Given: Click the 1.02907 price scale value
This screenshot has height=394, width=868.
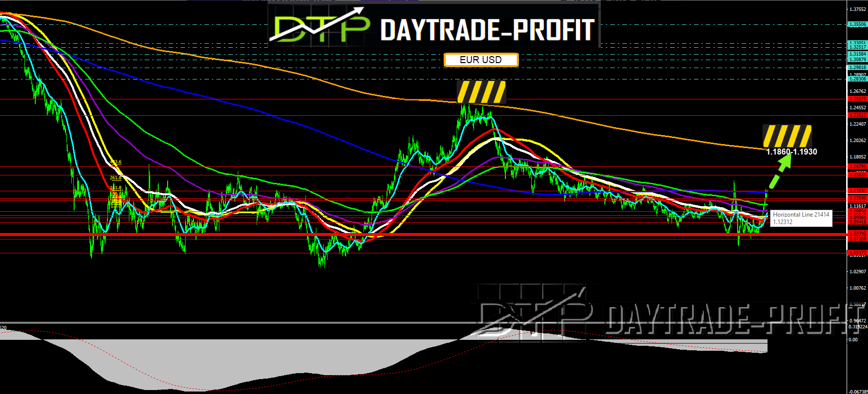Looking at the screenshot, I should click(x=858, y=272).
